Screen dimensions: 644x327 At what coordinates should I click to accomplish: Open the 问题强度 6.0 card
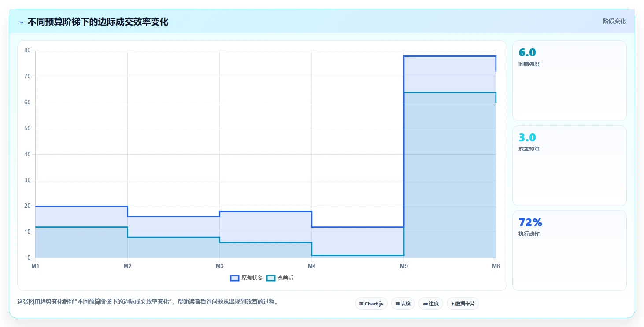click(x=570, y=81)
